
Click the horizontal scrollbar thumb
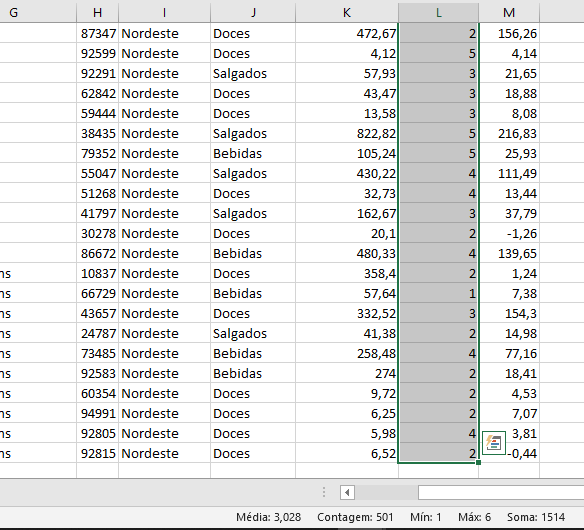[501, 493]
